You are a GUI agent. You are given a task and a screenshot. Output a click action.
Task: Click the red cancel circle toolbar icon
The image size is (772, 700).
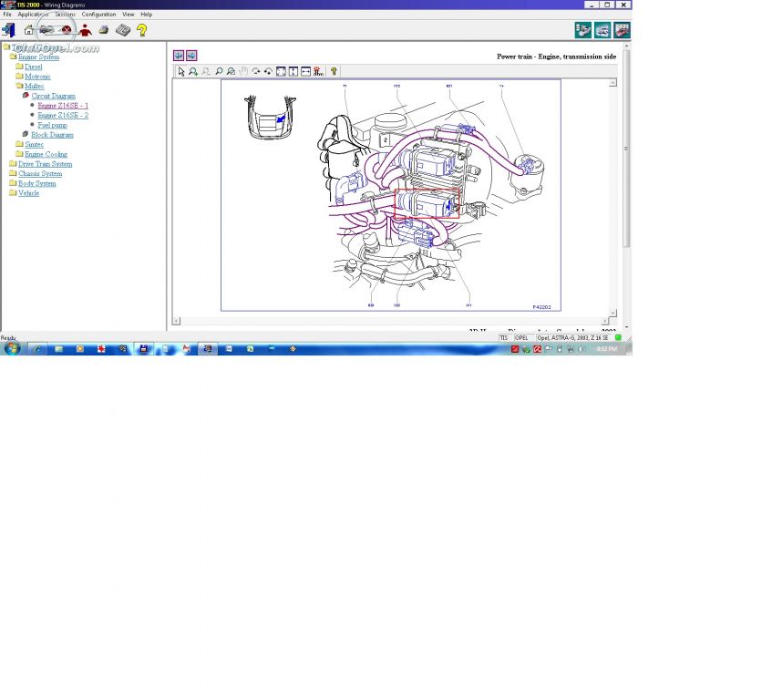point(66,30)
